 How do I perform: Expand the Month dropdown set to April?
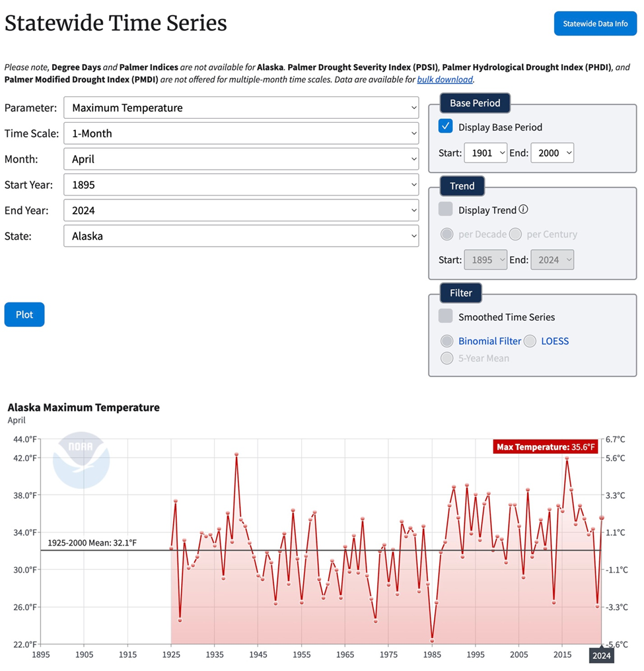pos(241,159)
